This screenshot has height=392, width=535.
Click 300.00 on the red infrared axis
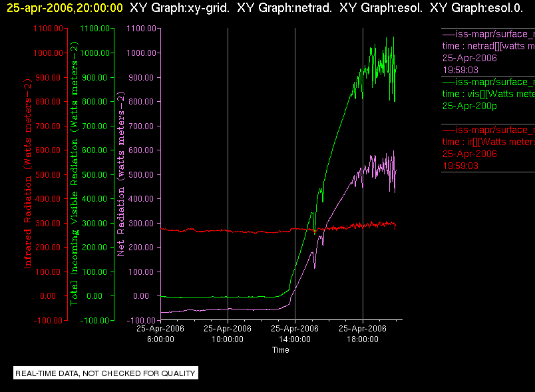pyautogui.click(x=48, y=223)
